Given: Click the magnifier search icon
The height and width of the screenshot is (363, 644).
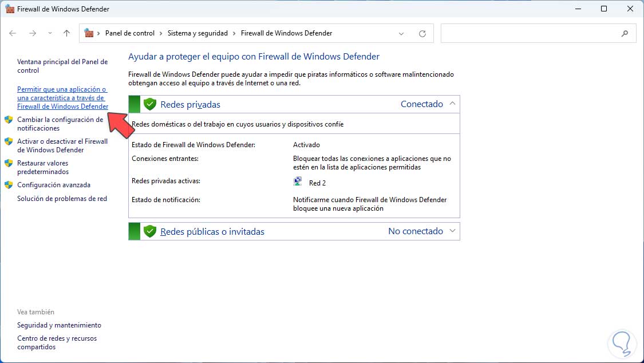Looking at the screenshot, I should pyautogui.click(x=625, y=34).
